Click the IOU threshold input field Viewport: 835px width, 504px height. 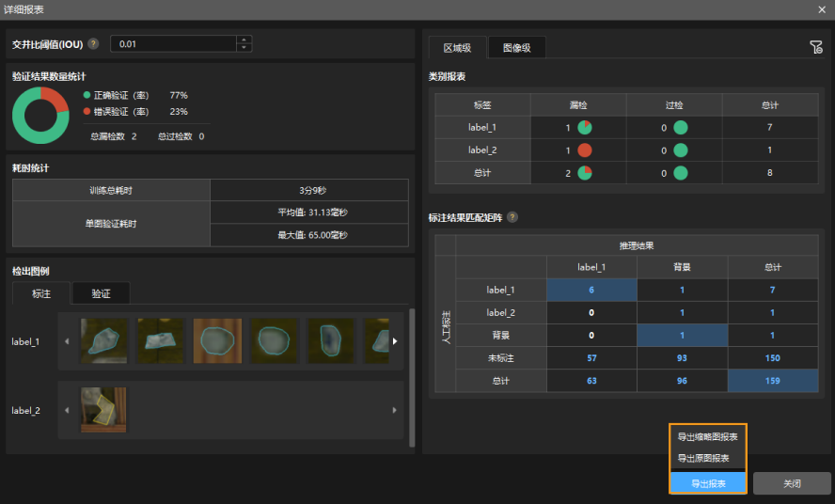click(173, 43)
